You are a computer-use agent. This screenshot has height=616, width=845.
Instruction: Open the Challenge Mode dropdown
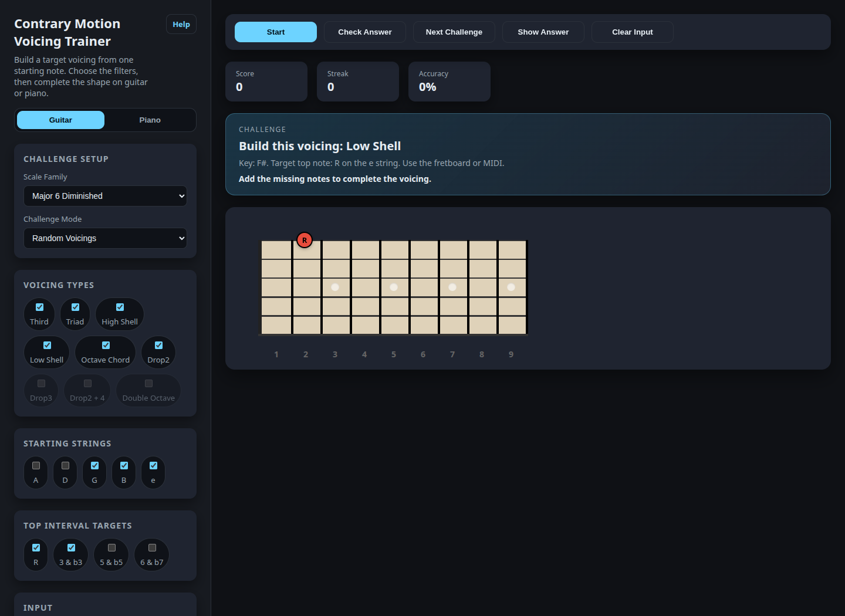pos(105,238)
